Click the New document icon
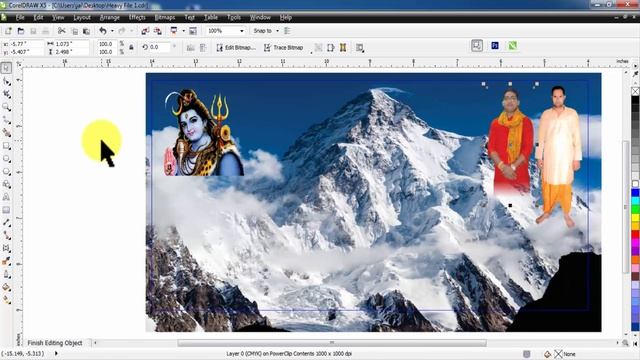Image resolution: width=640 pixels, height=360 pixels. pos(8,31)
